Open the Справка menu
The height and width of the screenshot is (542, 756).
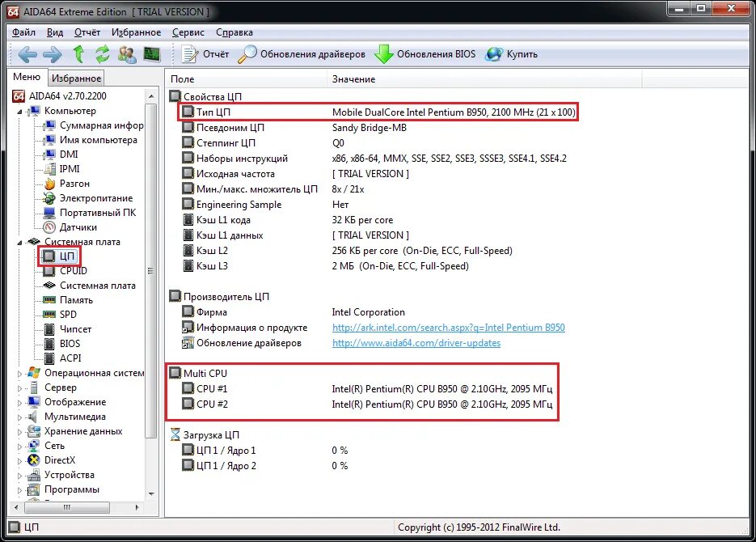click(234, 32)
